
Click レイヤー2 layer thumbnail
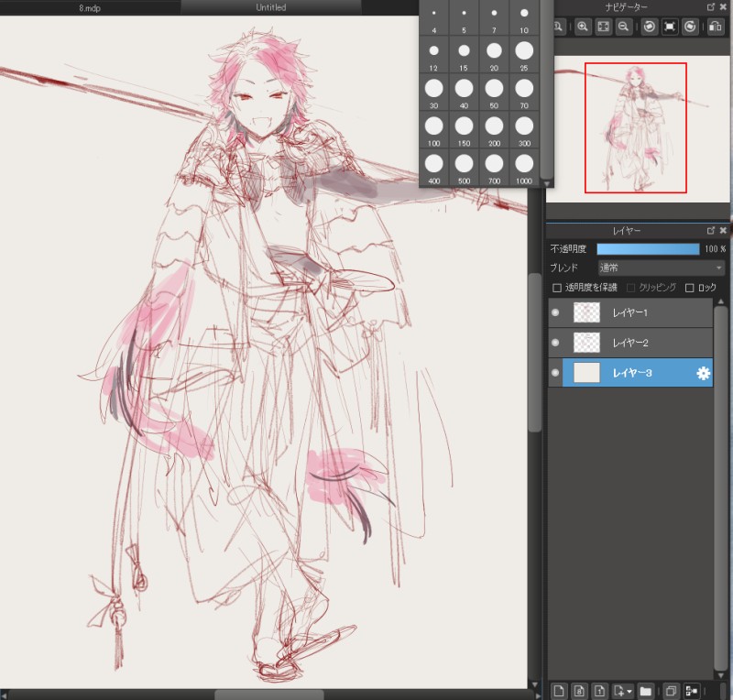[x=586, y=343]
